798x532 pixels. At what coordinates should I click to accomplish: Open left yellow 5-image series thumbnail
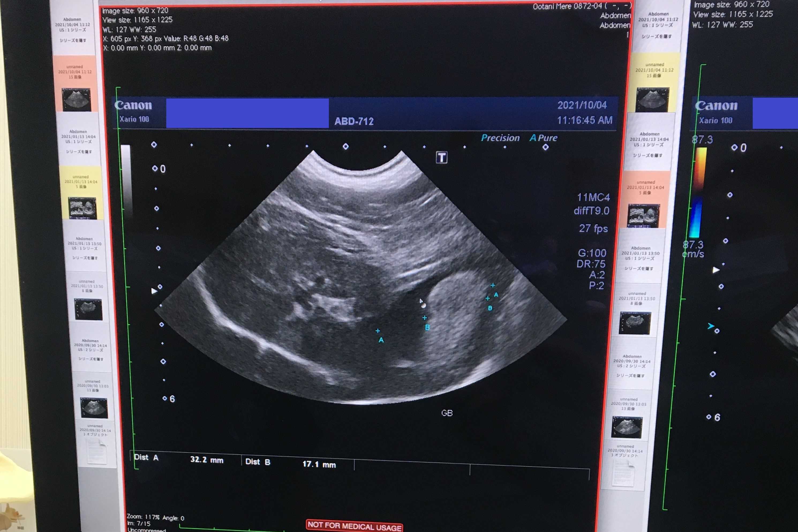[x=83, y=208]
